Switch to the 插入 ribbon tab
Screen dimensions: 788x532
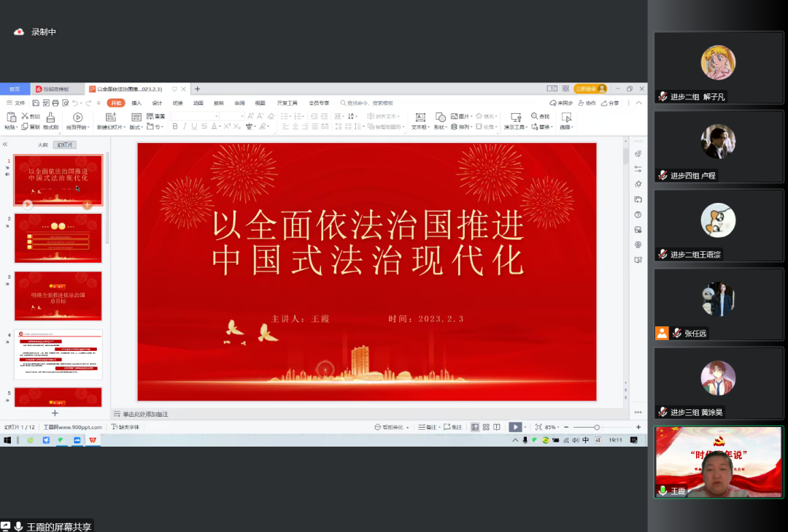coord(136,103)
